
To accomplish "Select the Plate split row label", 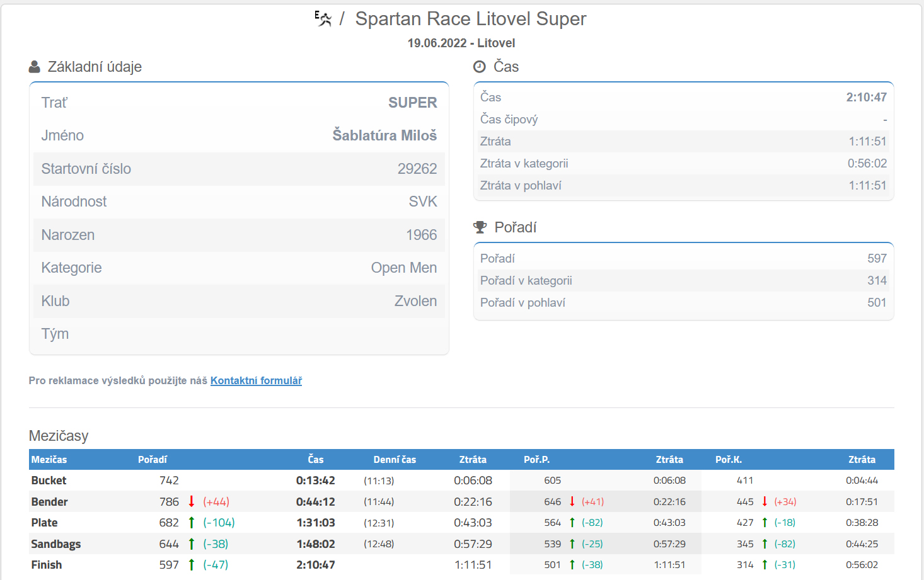I will (44, 523).
